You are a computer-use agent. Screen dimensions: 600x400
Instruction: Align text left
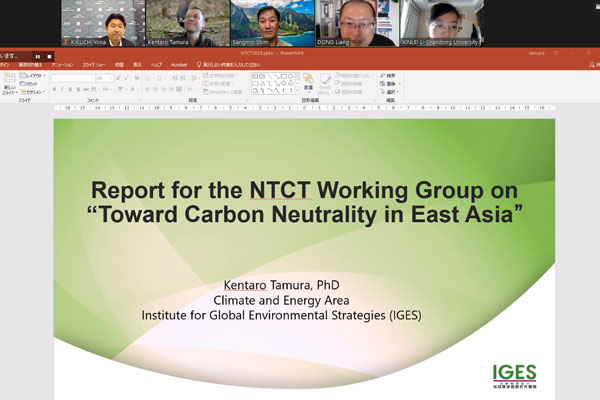(x=147, y=89)
